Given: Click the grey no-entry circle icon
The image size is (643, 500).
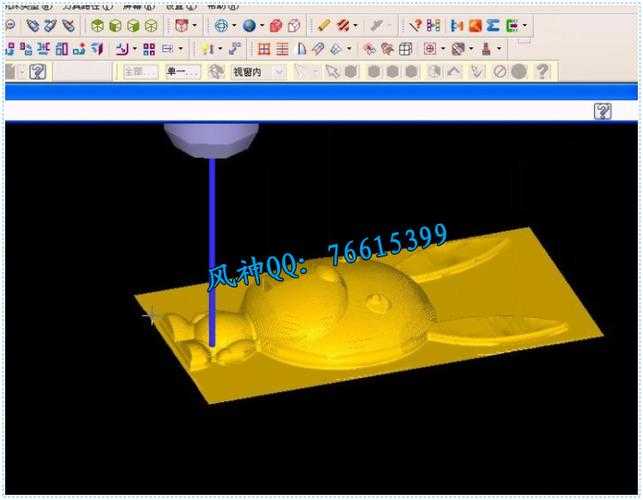Looking at the screenshot, I should (x=500, y=72).
